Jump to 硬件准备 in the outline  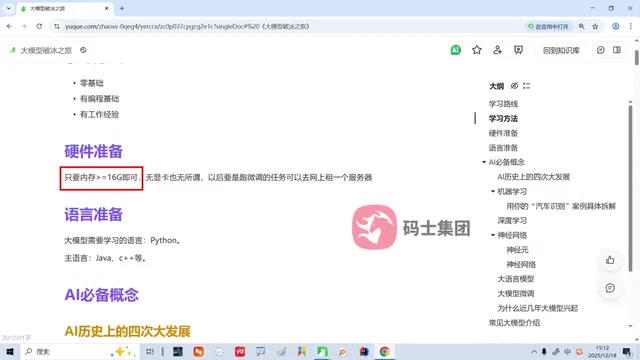[x=503, y=133]
